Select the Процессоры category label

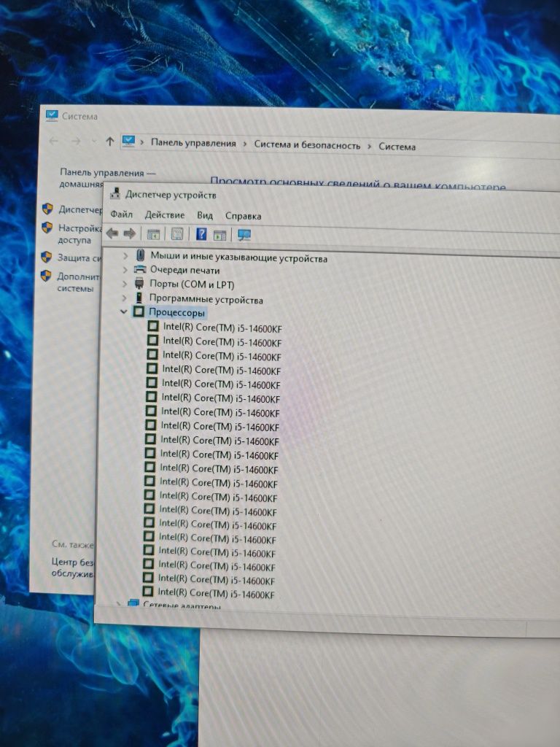click(176, 312)
